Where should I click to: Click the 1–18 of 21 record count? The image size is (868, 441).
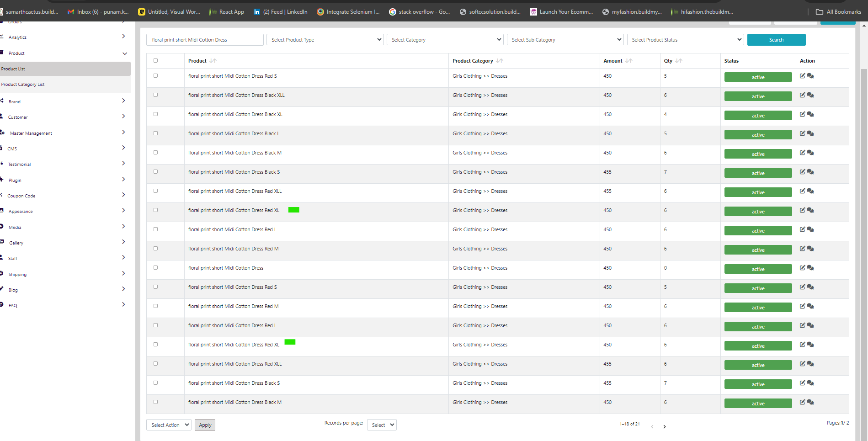[629, 424]
